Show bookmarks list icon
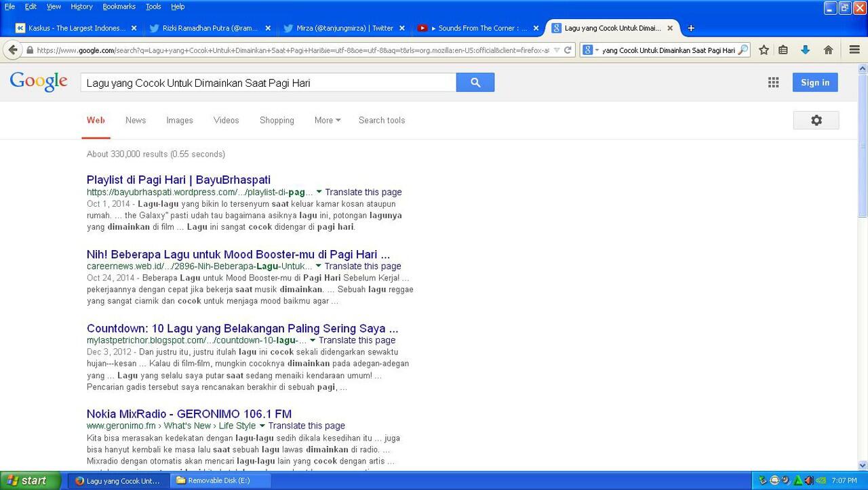 tap(783, 49)
